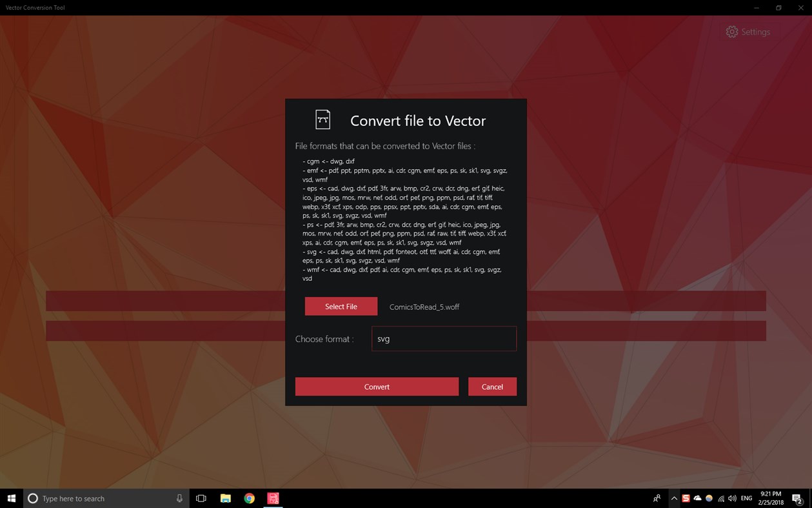Click Cancel to dismiss the dialog
The image size is (812, 508).
point(492,386)
